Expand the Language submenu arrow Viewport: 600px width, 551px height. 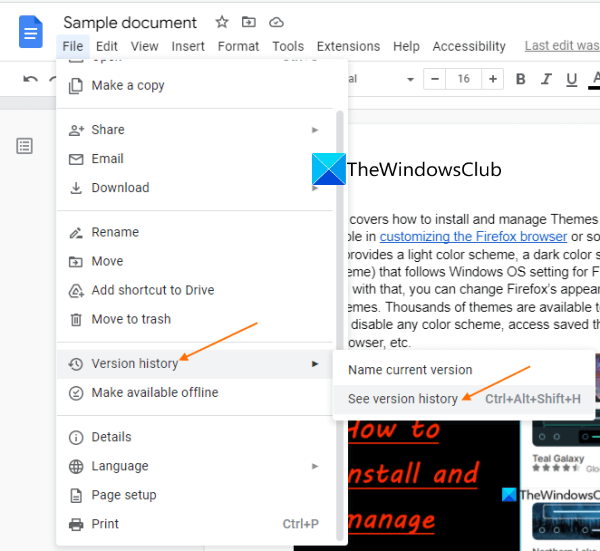coord(315,466)
